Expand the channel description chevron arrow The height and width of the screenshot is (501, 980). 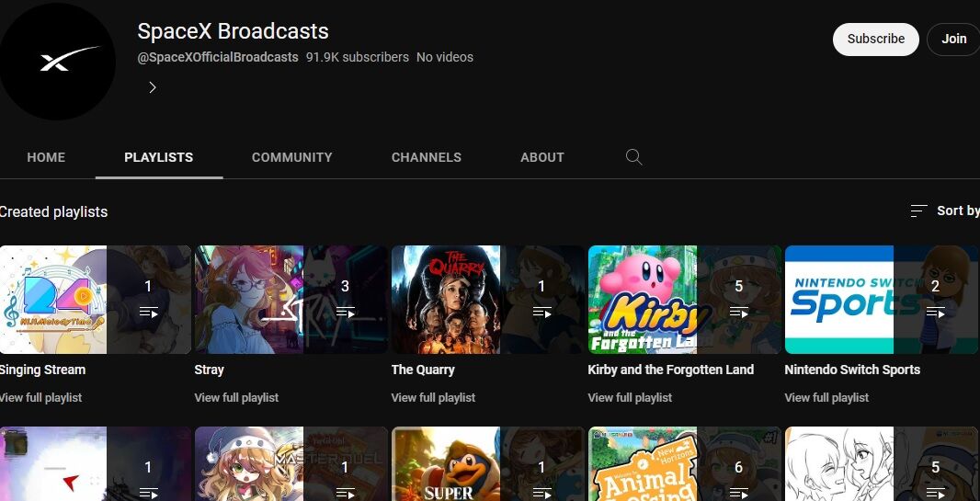pyautogui.click(x=153, y=87)
